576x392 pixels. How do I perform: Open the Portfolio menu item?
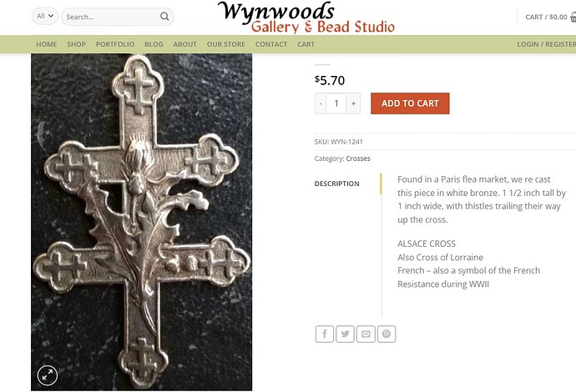tap(115, 44)
